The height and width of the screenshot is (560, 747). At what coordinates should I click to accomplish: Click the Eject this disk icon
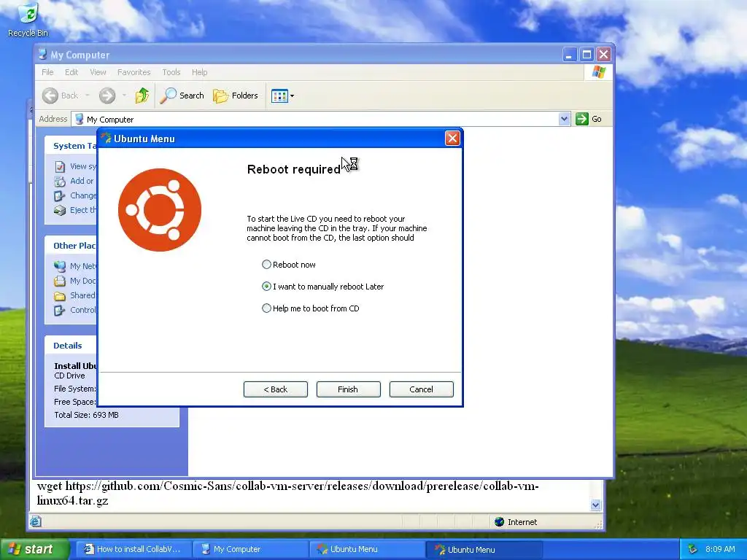[60, 210]
